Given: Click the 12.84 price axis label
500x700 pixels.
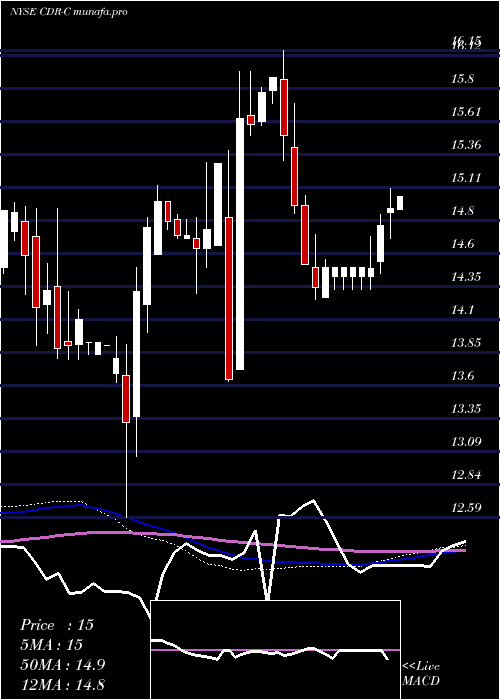Looking at the screenshot, I should (466, 475).
